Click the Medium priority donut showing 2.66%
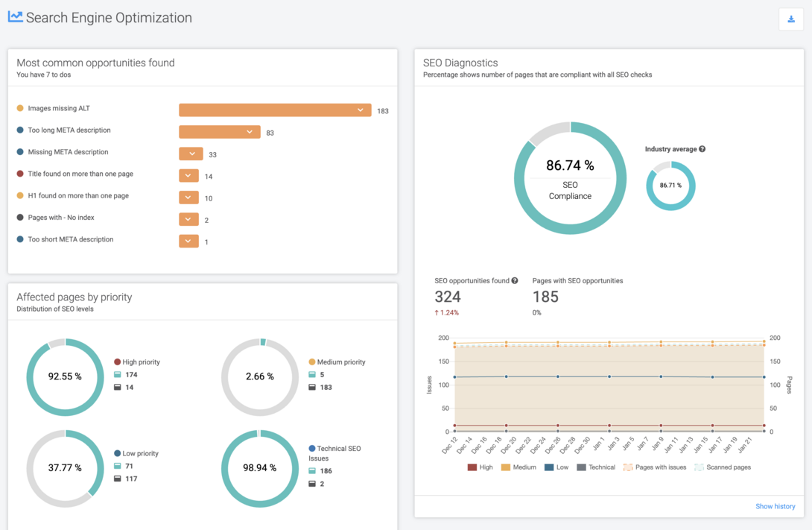The image size is (812, 530). [x=260, y=377]
